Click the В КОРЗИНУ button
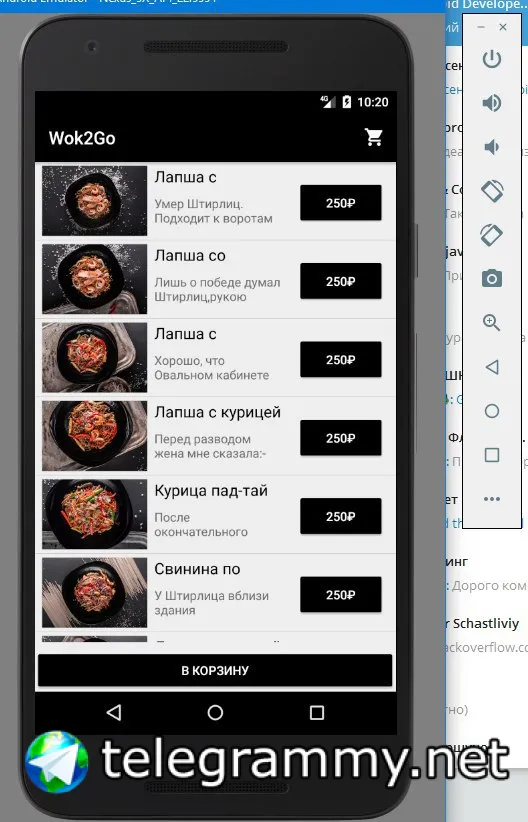The image size is (528, 822). [x=215, y=670]
